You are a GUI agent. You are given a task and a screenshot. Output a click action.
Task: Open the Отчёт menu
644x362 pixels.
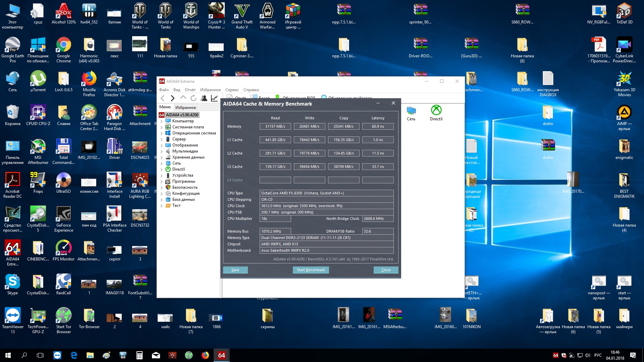(x=190, y=90)
